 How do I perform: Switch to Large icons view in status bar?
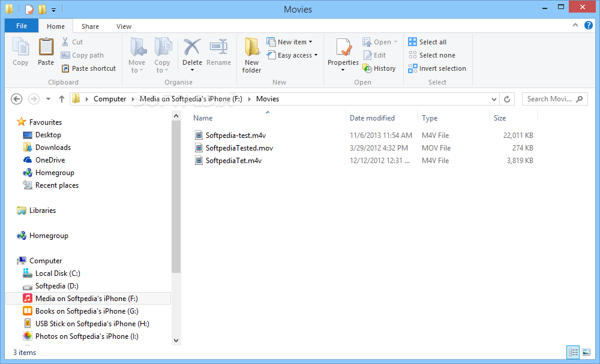tap(586, 352)
